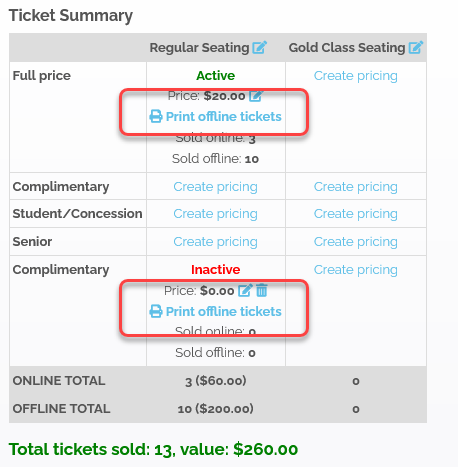Create Gold Class pricing for inactive Complimentary row
458x467 pixels.
coord(356,270)
